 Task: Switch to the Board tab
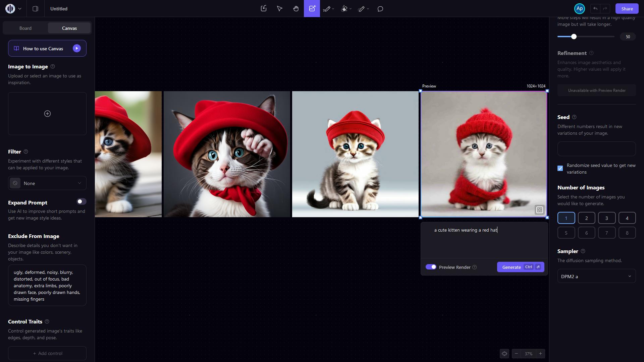[x=25, y=28]
